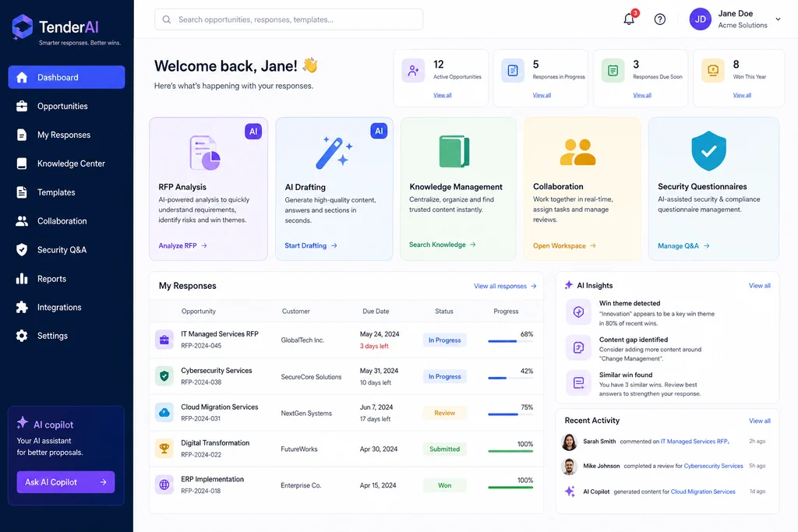Viewport: 798px width, 532px height.
Task: Open My Responses in the sidebar
Action: [66, 135]
